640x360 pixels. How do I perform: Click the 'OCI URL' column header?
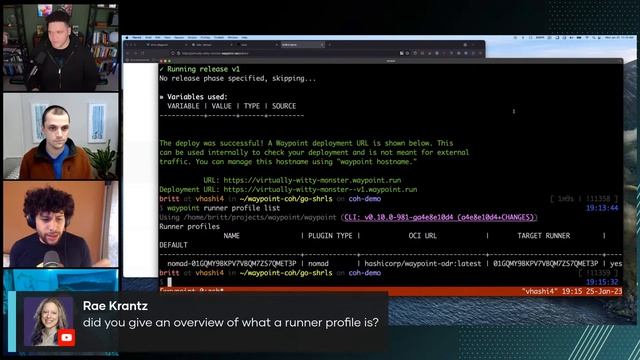(x=422, y=236)
